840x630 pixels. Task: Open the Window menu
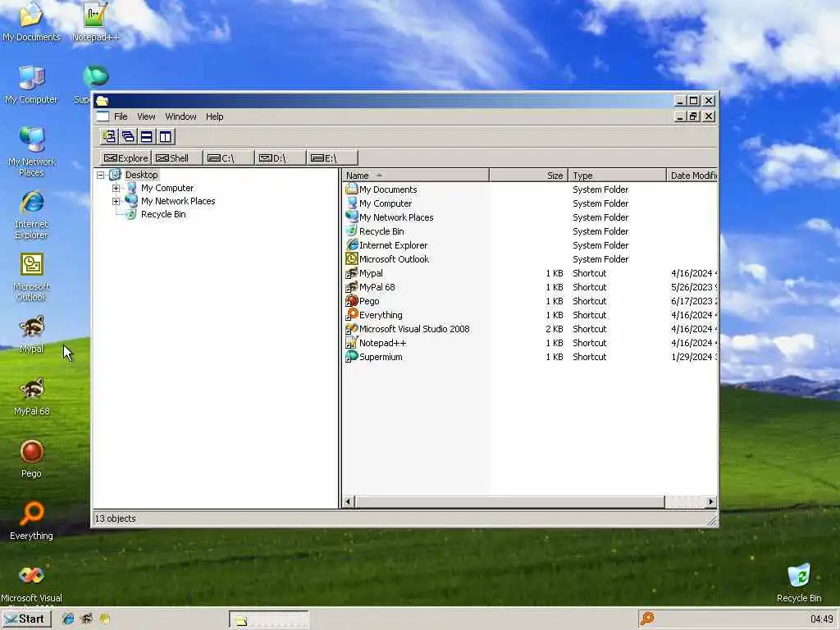pyautogui.click(x=180, y=116)
